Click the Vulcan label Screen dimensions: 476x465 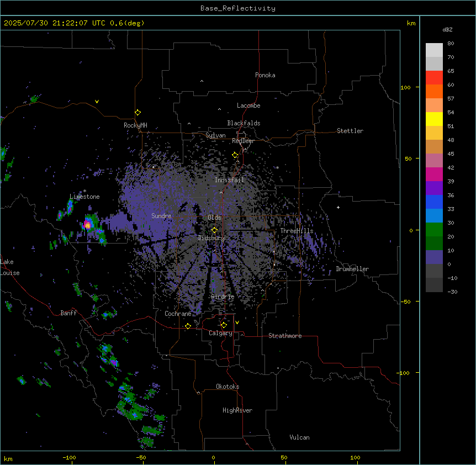299,437
